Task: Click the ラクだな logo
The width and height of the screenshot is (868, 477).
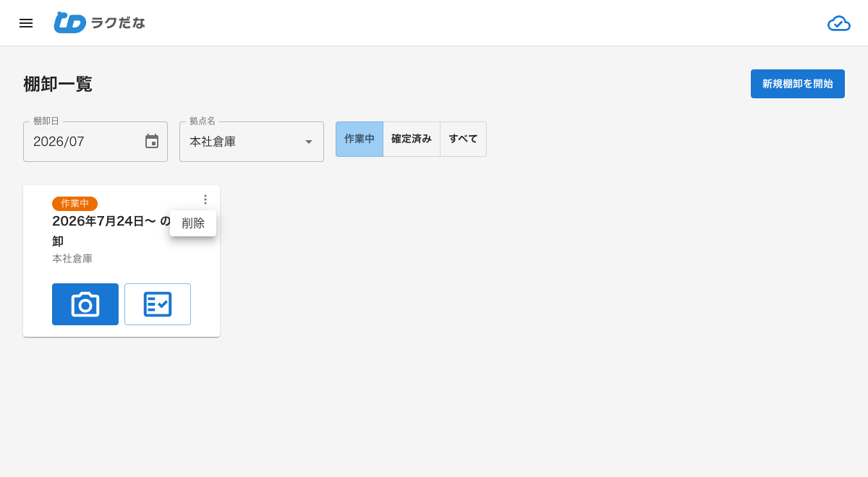Action: 99,22
